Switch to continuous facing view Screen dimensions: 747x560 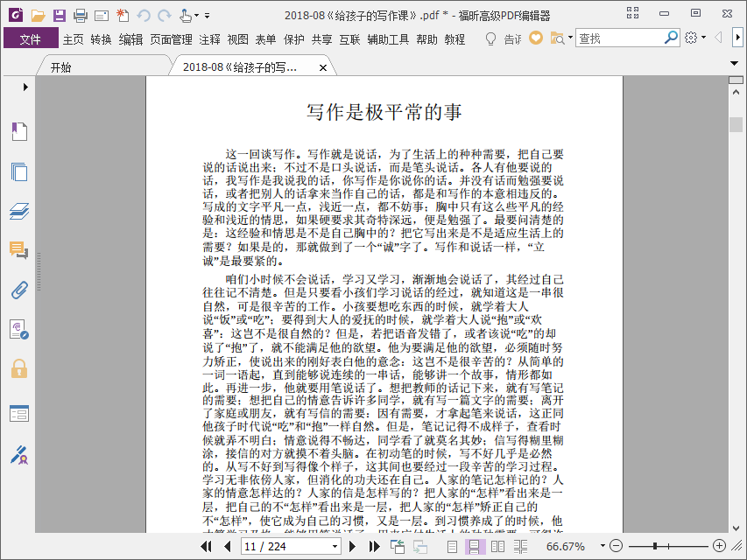click(x=521, y=547)
